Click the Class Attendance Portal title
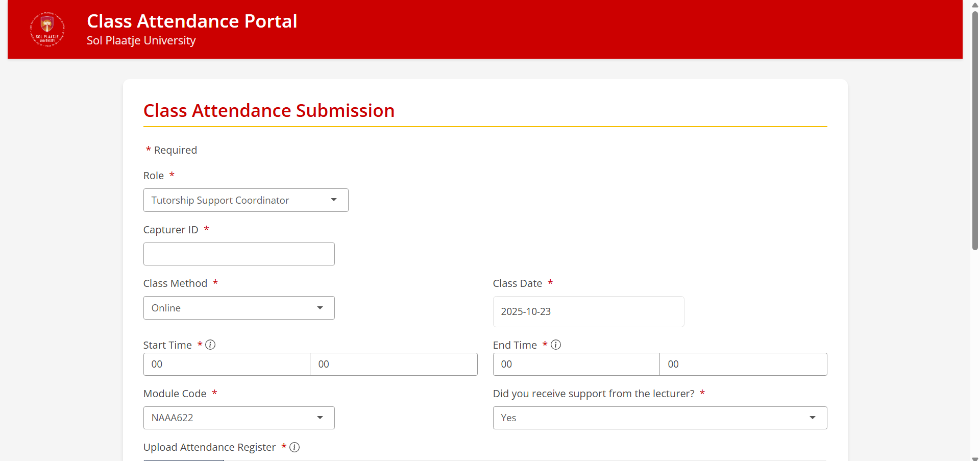The image size is (980, 461). (192, 21)
